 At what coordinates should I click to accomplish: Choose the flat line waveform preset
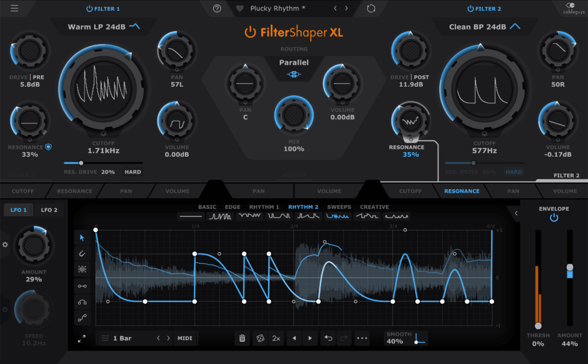pos(191,216)
